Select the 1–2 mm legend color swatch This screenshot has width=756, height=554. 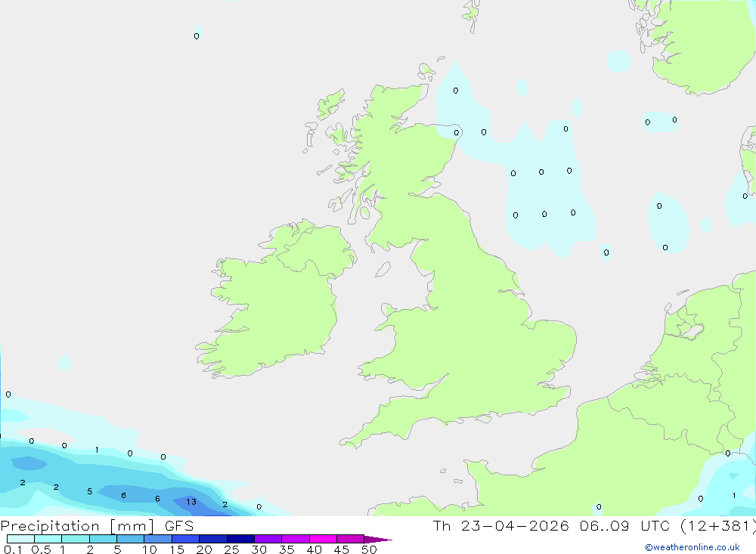[x=76, y=539]
